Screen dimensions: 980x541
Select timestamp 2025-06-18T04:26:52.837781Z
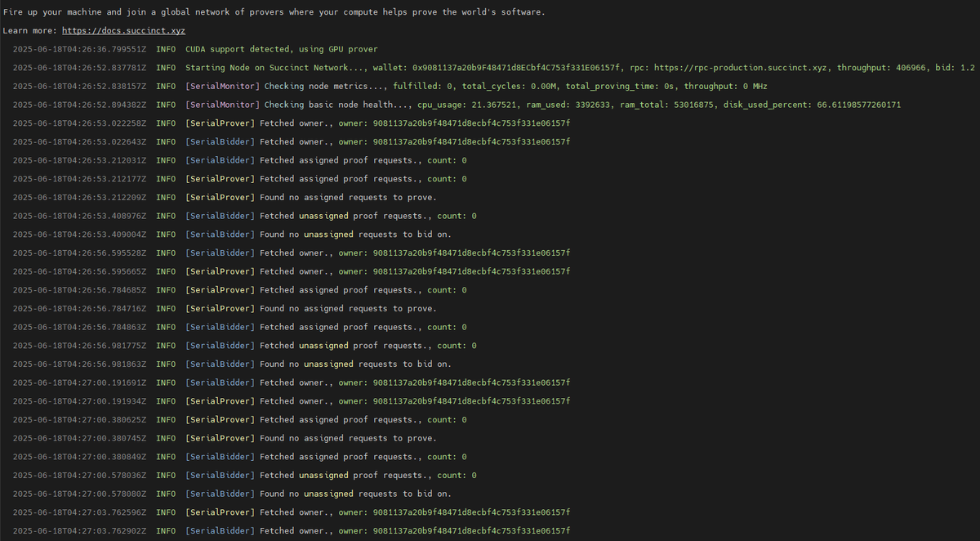(x=79, y=68)
